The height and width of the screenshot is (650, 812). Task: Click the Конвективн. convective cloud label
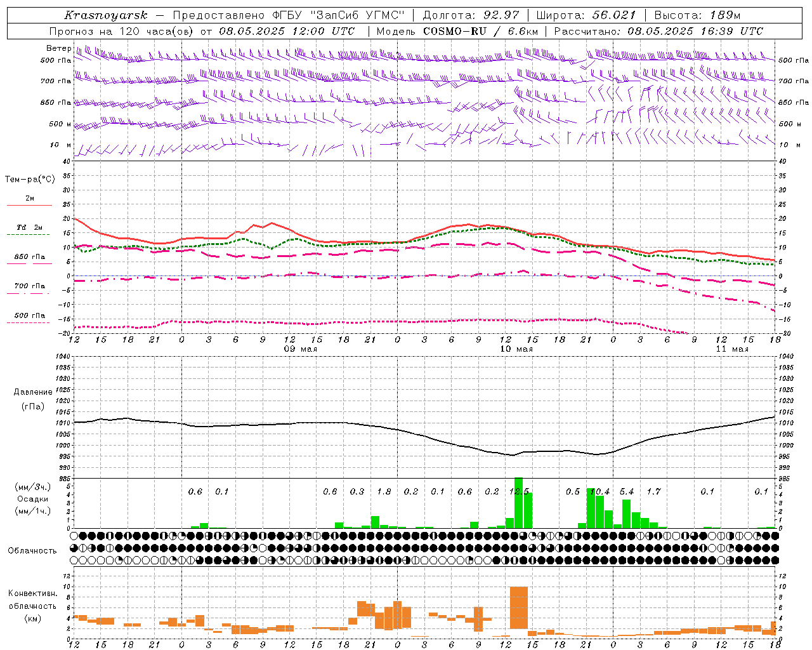coord(32,594)
